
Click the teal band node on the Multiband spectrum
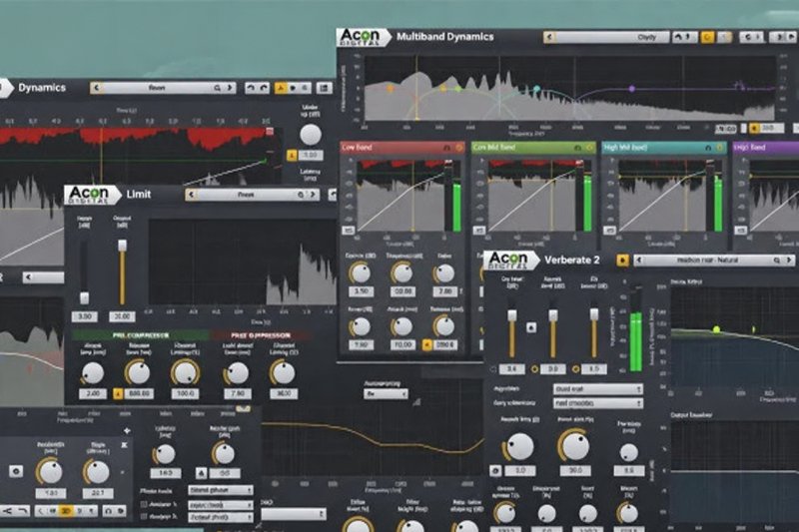(x=536, y=89)
